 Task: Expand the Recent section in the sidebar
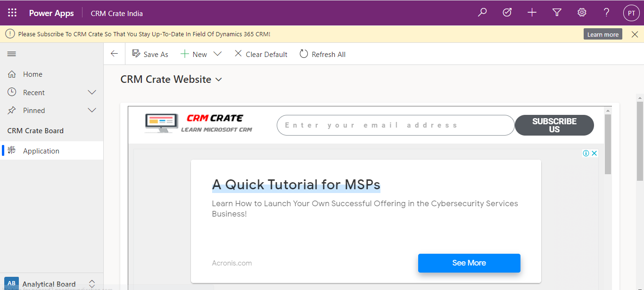[x=91, y=92]
